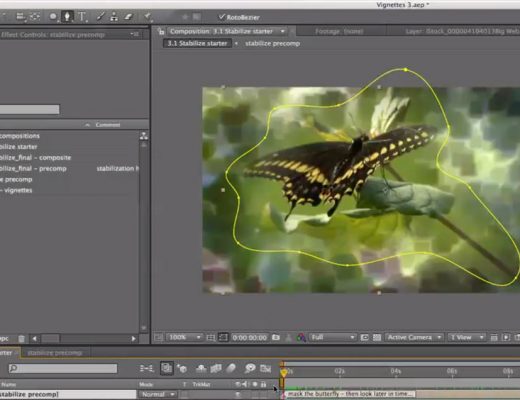The image size is (520, 400).
Task: Select the Pan Behind anchor point tool
Action: point(35,16)
